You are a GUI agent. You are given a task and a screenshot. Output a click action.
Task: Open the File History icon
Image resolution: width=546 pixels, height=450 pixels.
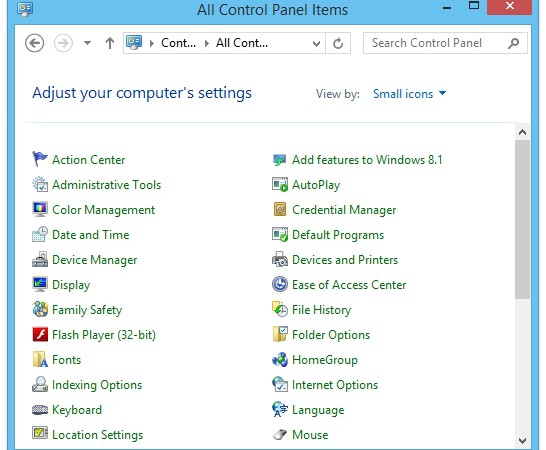click(x=280, y=309)
